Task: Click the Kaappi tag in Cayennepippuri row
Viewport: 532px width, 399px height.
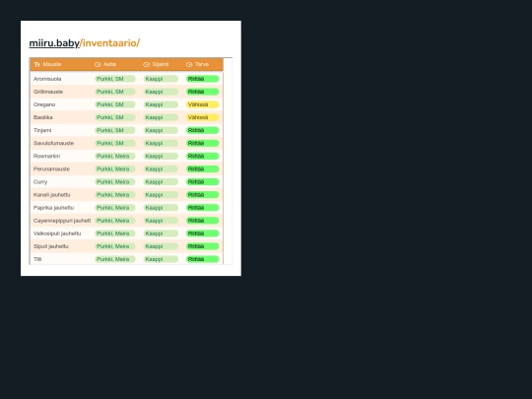Action: click(x=161, y=221)
